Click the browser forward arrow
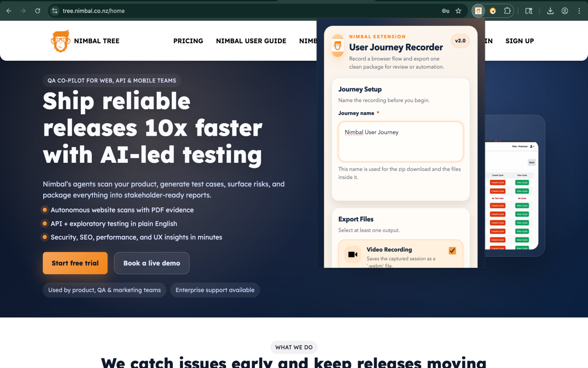588x368 pixels. pyautogui.click(x=23, y=11)
